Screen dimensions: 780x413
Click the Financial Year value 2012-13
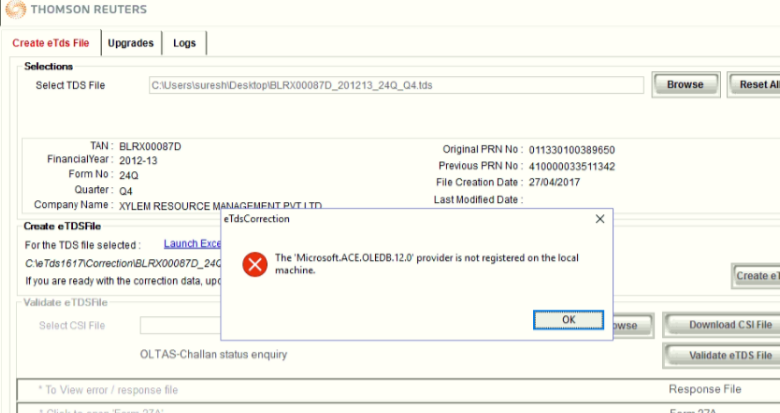138,161
